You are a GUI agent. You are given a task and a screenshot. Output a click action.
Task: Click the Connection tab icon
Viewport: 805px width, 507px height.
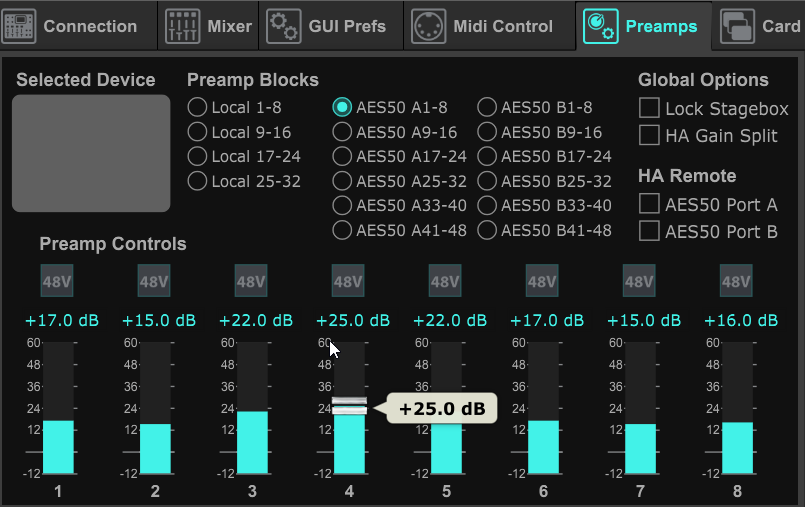point(19,25)
